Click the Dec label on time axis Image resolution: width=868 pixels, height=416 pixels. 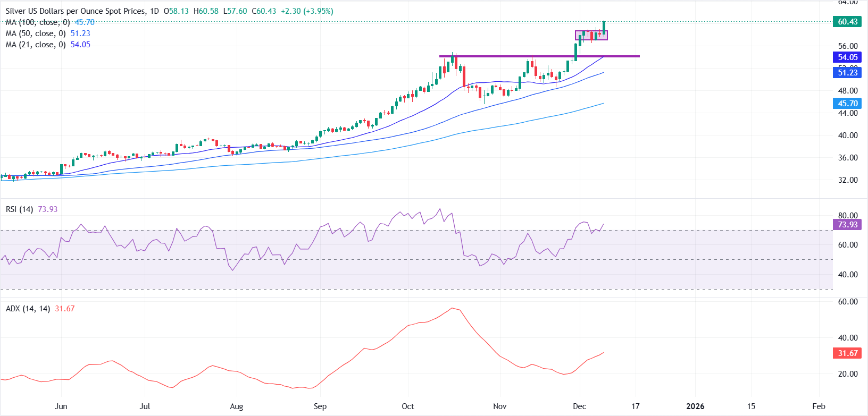coord(579,406)
